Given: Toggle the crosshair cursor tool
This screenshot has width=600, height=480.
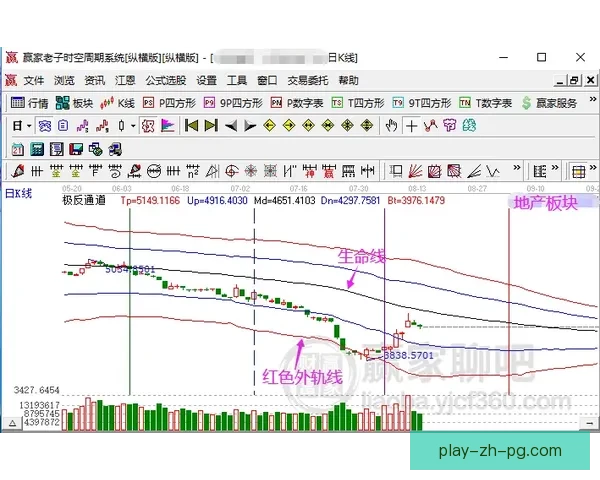Looking at the screenshot, I should click(x=411, y=126).
